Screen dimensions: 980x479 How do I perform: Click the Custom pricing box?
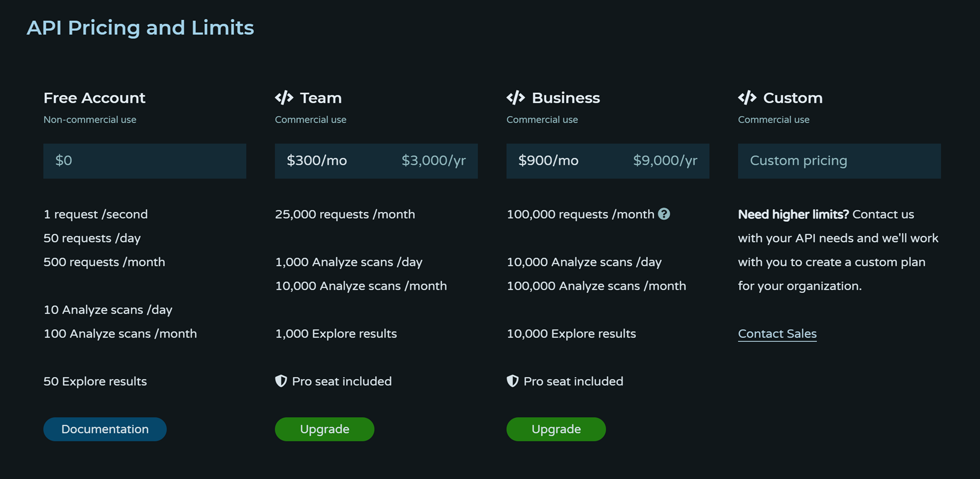click(839, 161)
